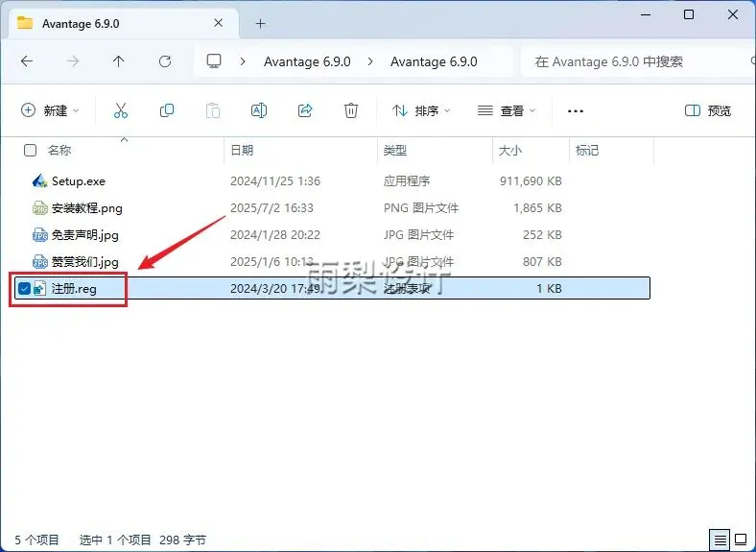
Task: Click last Avantage 6.9.0 breadcrumb
Action: click(434, 61)
